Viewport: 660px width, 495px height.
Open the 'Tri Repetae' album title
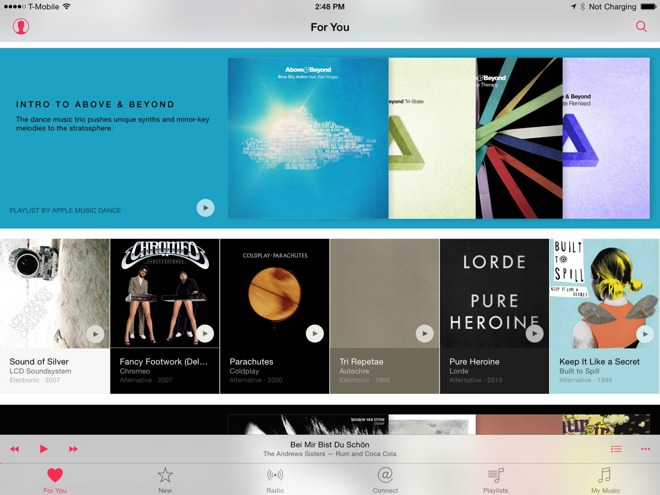[x=361, y=362]
